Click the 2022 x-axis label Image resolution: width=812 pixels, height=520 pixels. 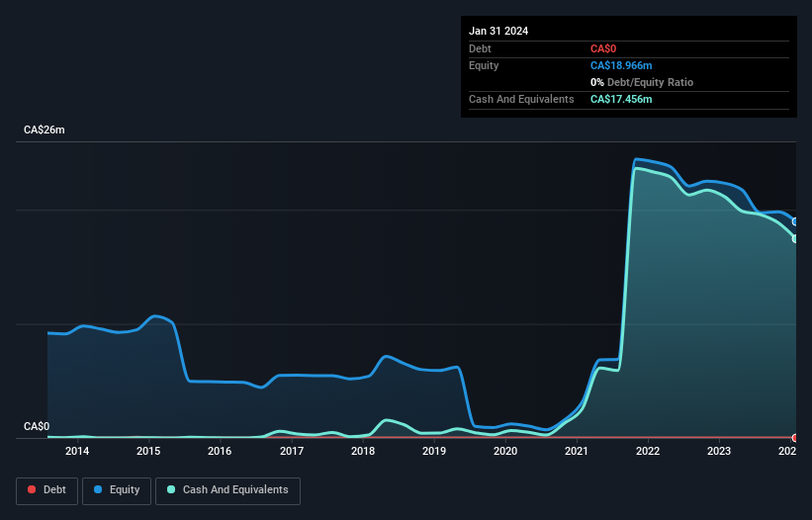coord(648,451)
